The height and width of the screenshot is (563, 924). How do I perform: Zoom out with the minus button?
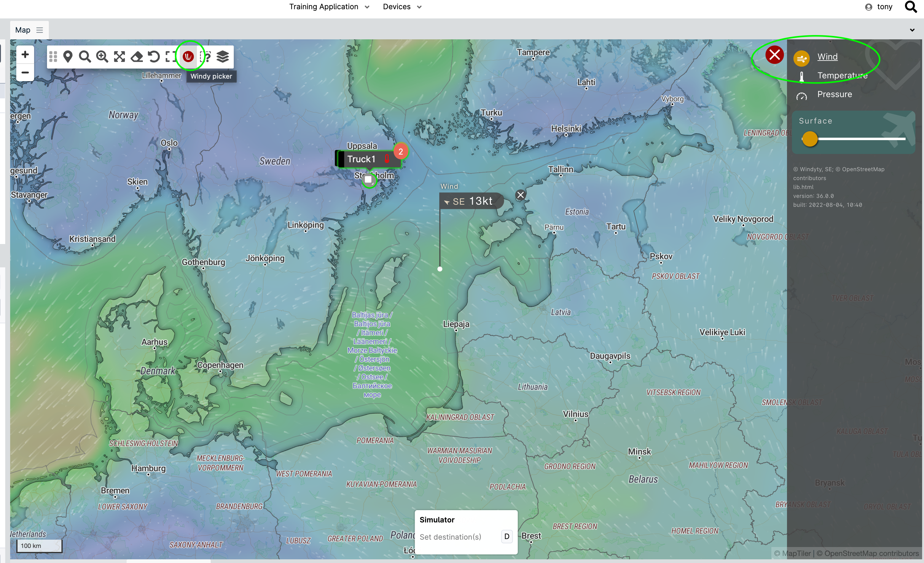(25, 73)
